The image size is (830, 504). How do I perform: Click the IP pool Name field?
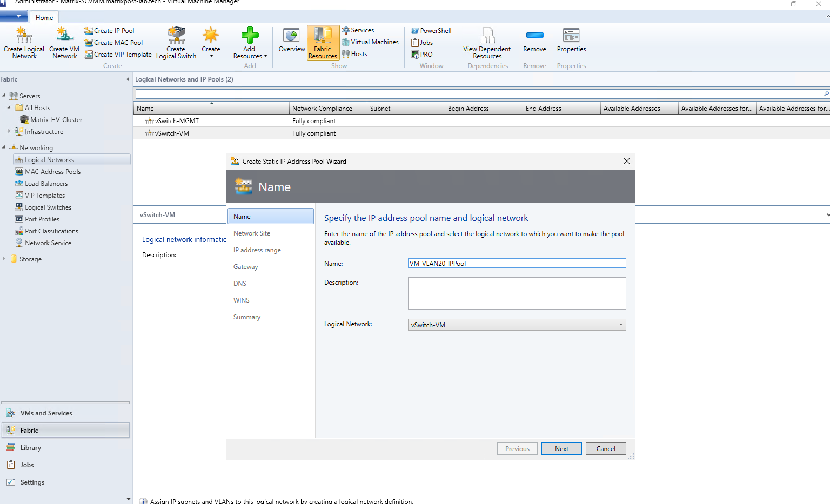coord(517,263)
